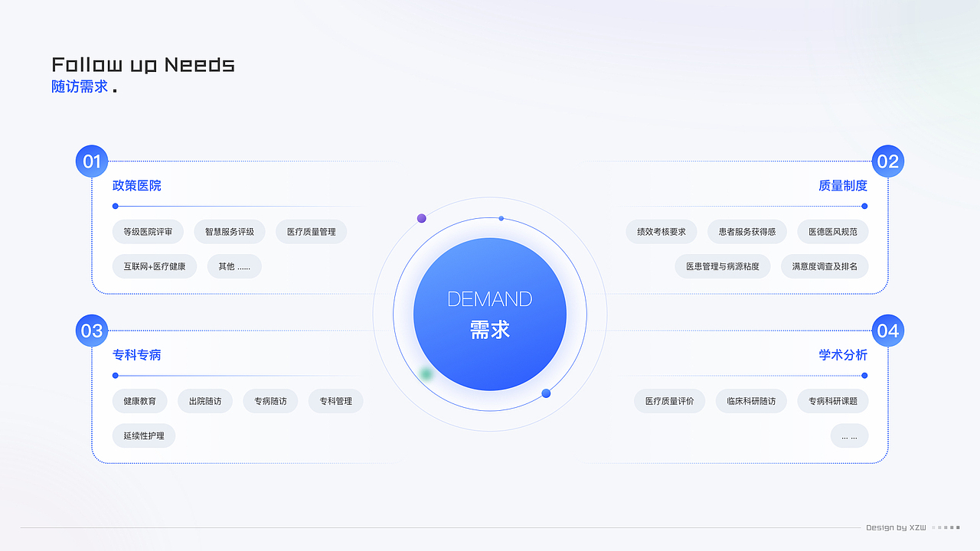
Task: Click the 其他 ...... tag
Action: pyautogui.click(x=234, y=266)
